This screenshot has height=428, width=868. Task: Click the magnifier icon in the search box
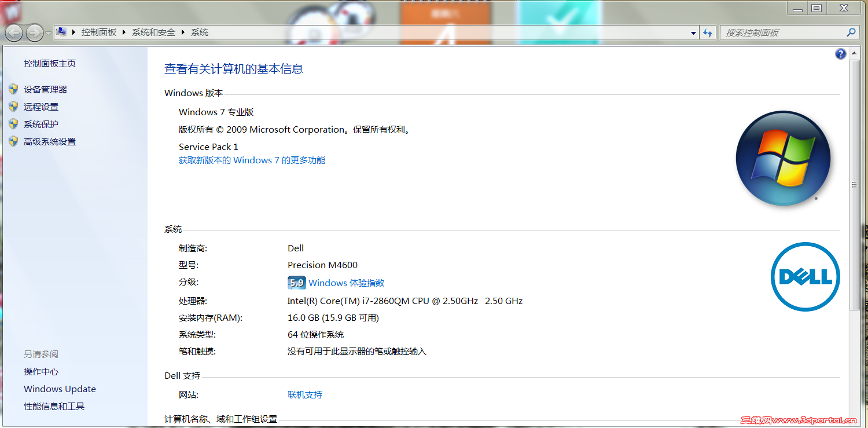point(851,32)
